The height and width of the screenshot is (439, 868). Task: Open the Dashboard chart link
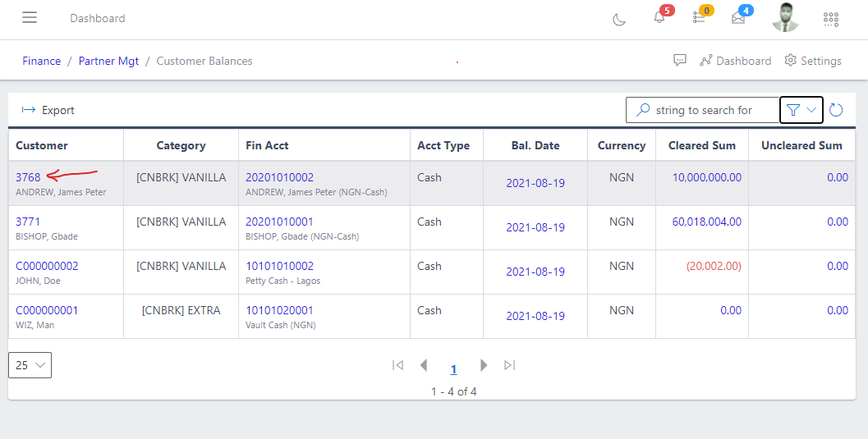point(735,61)
